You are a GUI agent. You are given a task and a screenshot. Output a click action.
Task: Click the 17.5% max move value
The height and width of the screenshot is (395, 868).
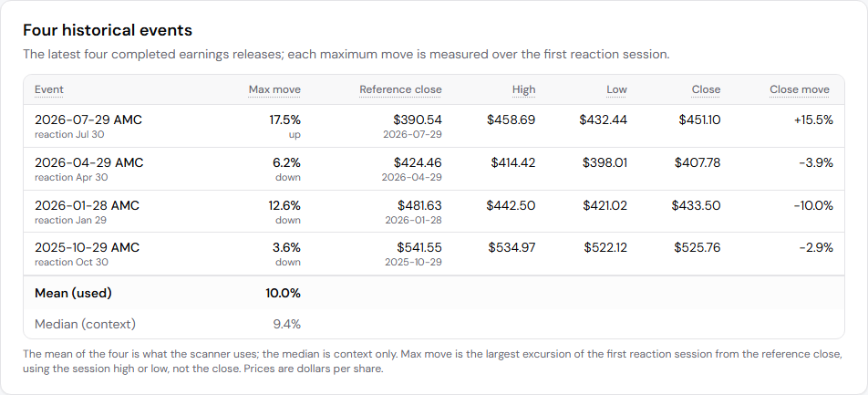285,120
